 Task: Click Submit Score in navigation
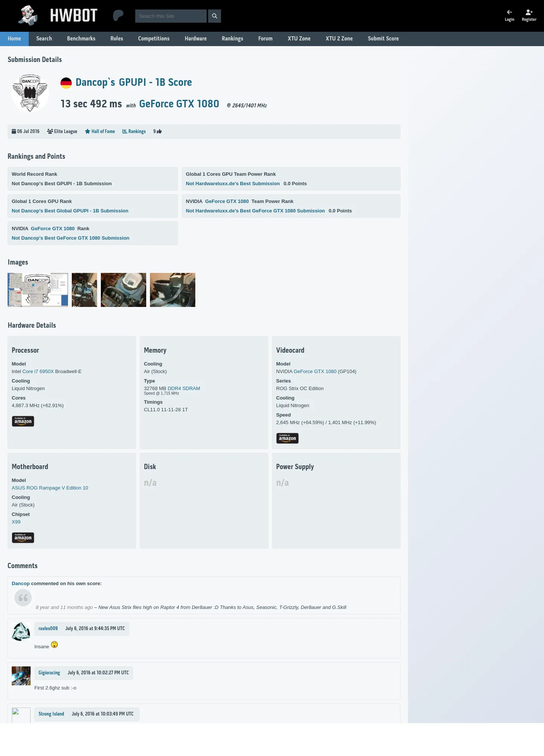point(383,39)
